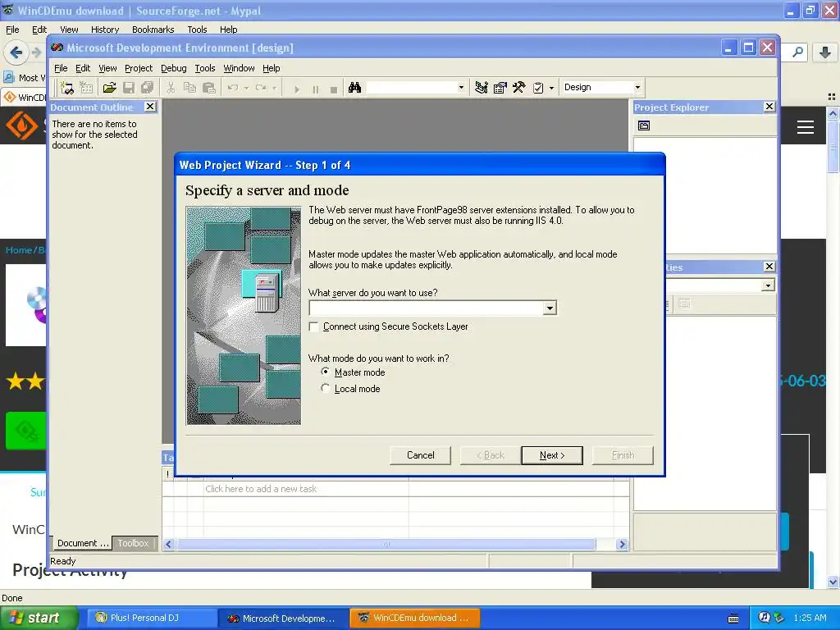
Task: Select the Master mode radio button
Action: (325, 372)
